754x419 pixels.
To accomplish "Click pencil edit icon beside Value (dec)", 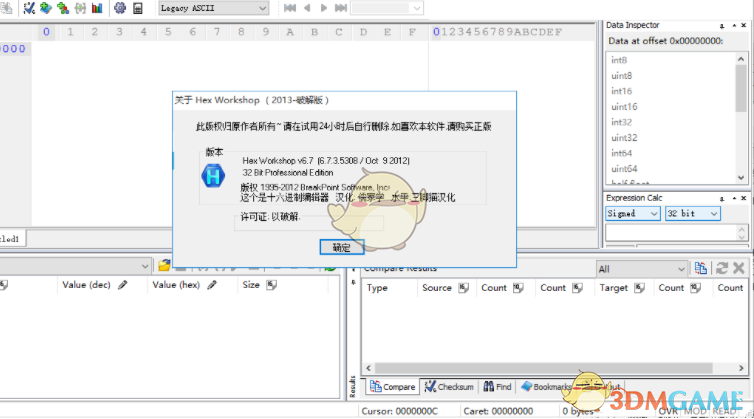I will tap(123, 285).
